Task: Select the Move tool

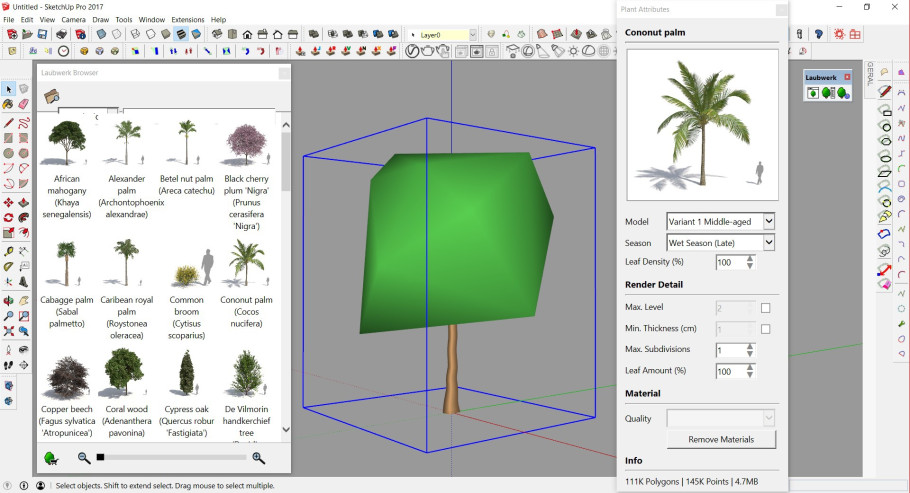Action: [8, 203]
